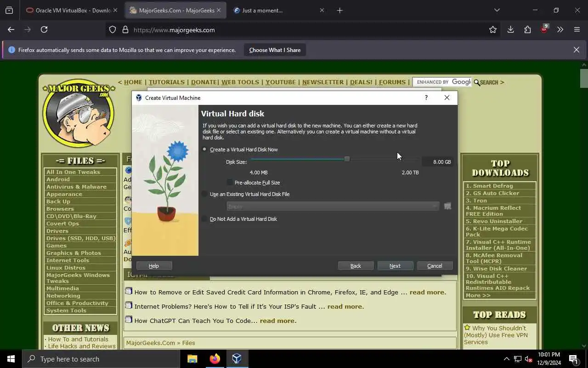Click the Disk Size value field
The width and height of the screenshot is (588, 368).
[x=437, y=162]
